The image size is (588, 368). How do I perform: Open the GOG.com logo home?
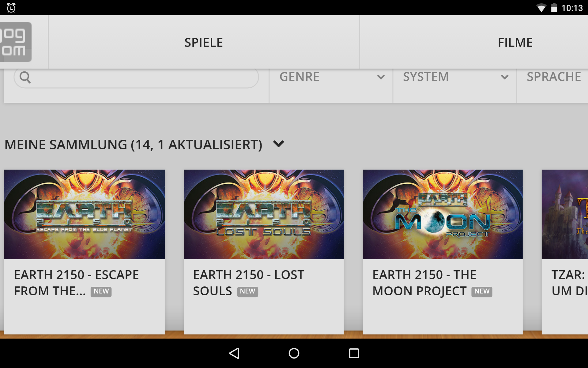point(15,42)
